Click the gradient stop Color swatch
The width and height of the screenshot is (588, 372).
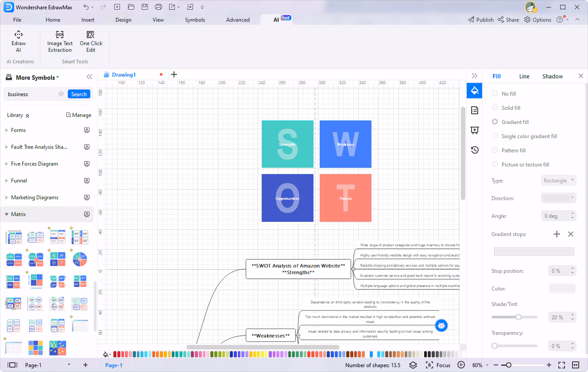pyautogui.click(x=562, y=288)
